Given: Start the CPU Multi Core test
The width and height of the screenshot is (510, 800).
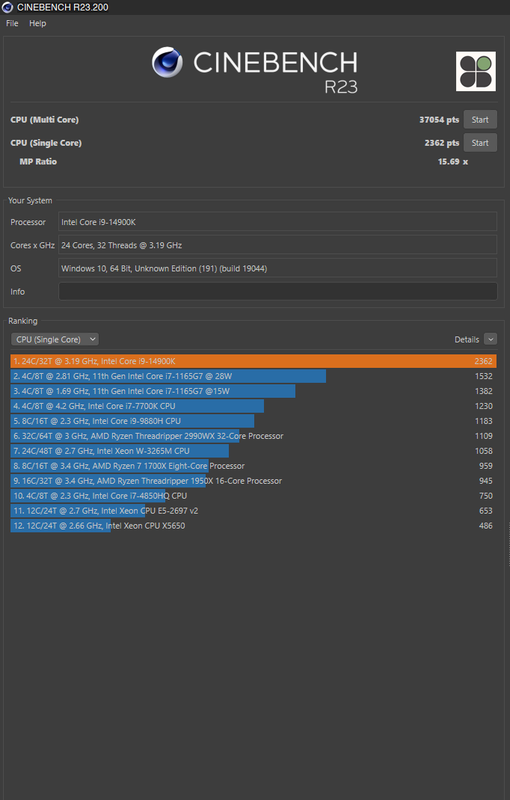Looking at the screenshot, I should 480,120.
